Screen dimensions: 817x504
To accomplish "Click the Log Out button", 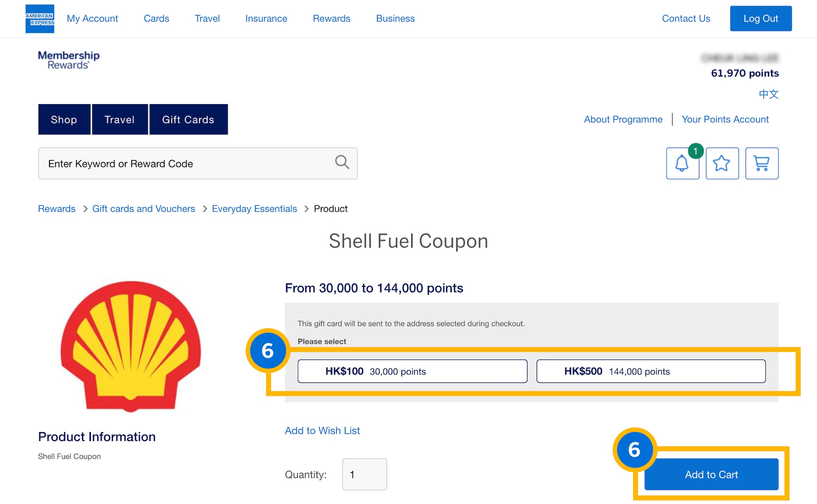I will pos(760,18).
